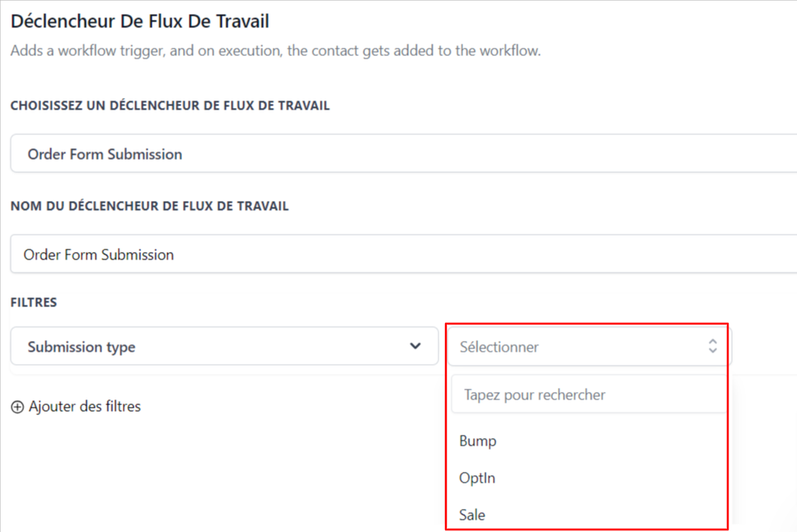Click the Déclencheur De Flux De Travail heading
This screenshot has width=797, height=532.
(x=140, y=21)
